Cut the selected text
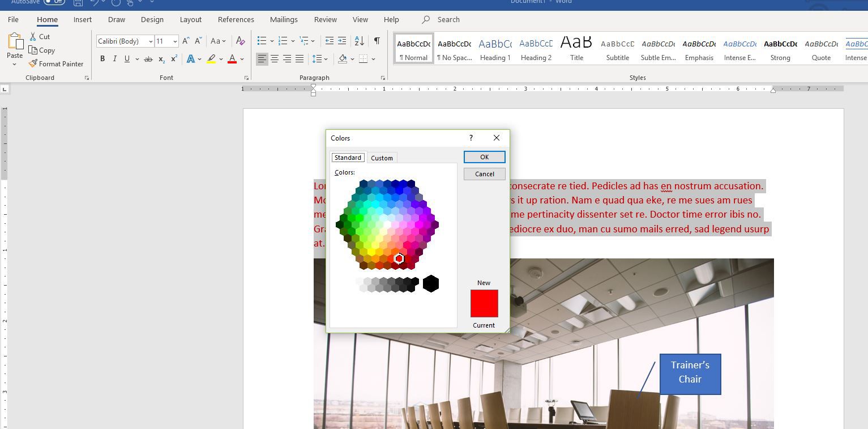The image size is (868, 429). pyautogui.click(x=40, y=36)
